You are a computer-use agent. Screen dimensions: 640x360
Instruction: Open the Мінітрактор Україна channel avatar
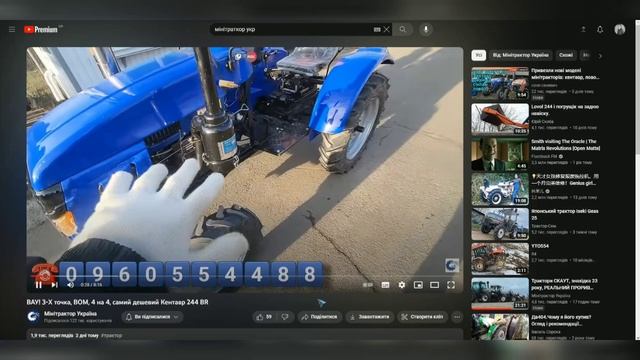33,316
